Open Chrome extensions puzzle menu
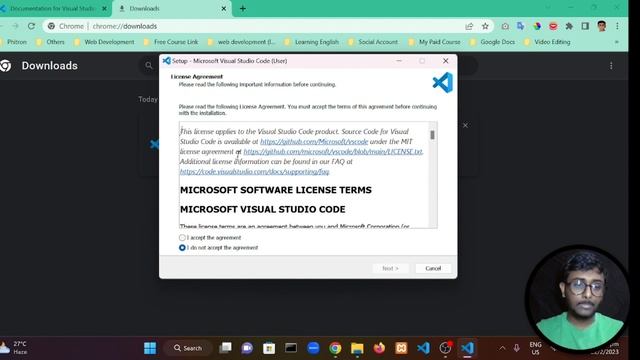The width and height of the screenshot is (640, 360). click(569, 26)
